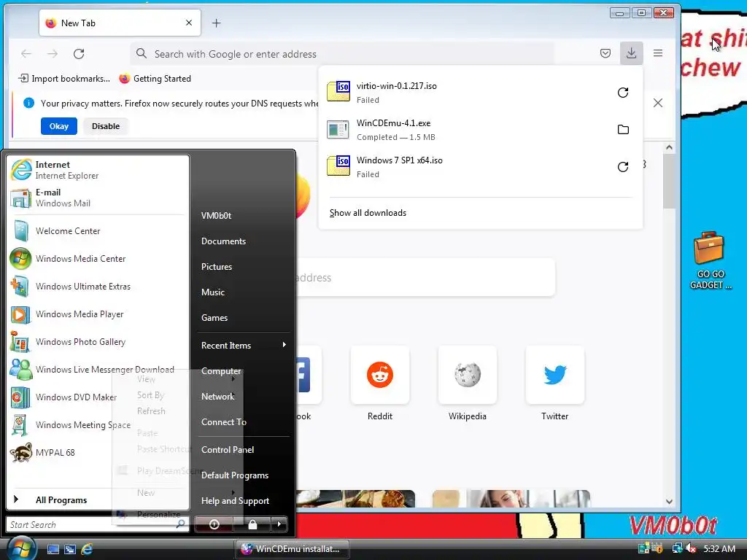Click the network tray icon
This screenshot has height=560, width=747.
coord(678,549)
